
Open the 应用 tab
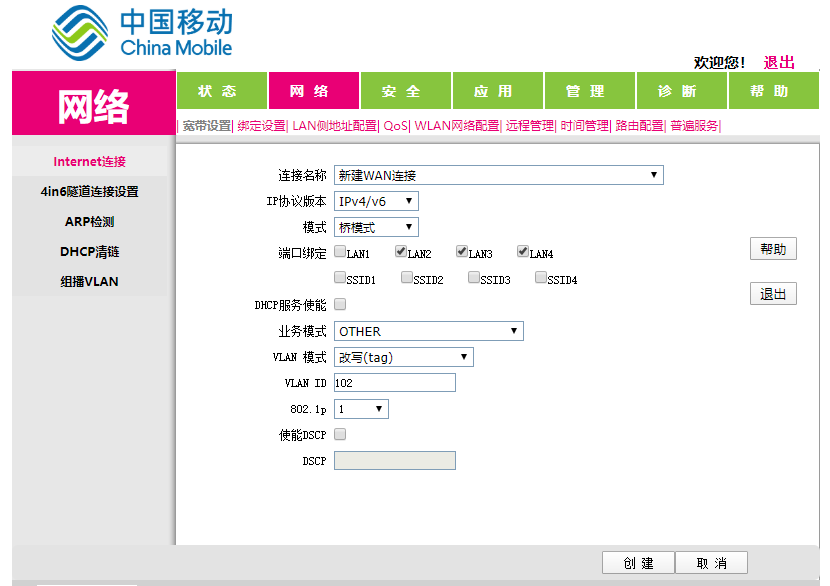pyautogui.click(x=498, y=91)
